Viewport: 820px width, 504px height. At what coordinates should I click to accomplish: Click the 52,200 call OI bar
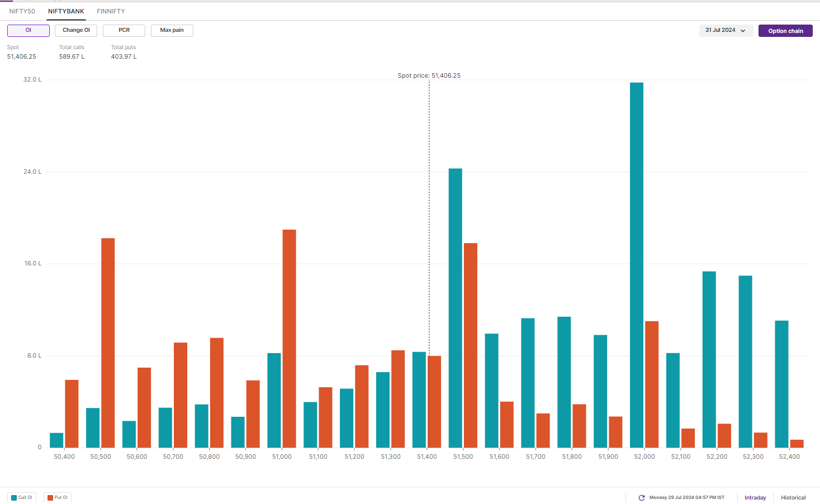pyautogui.click(x=709, y=359)
